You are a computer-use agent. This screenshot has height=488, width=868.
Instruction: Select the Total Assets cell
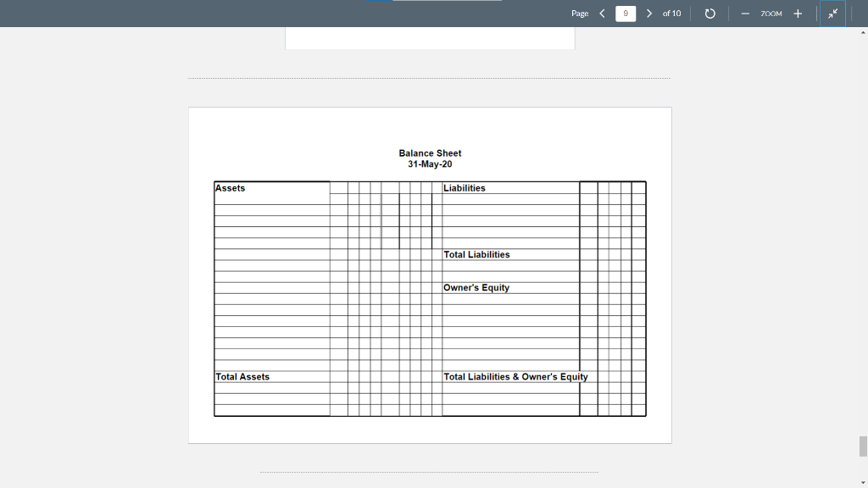pyautogui.click(x=242, y=376)
